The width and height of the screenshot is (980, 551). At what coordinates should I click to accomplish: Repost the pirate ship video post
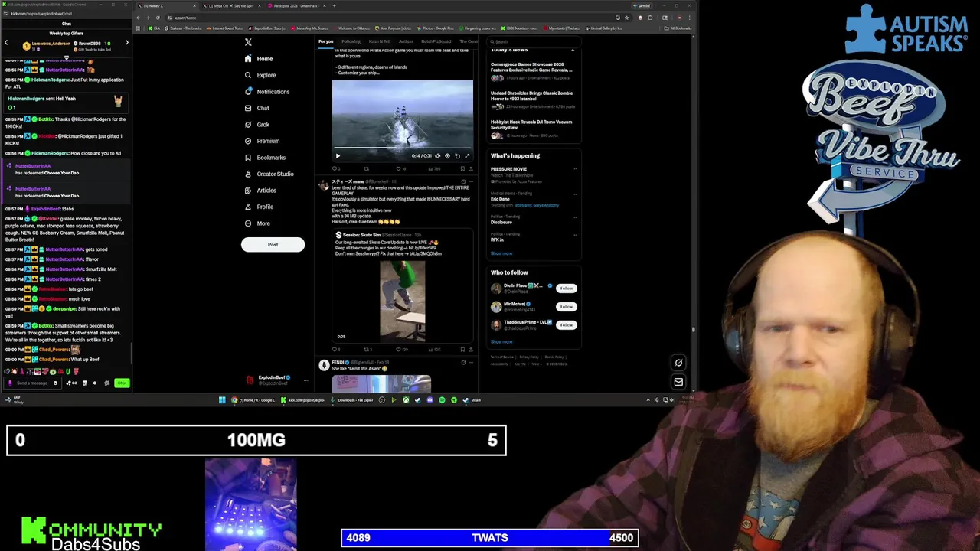pos(367,168)
